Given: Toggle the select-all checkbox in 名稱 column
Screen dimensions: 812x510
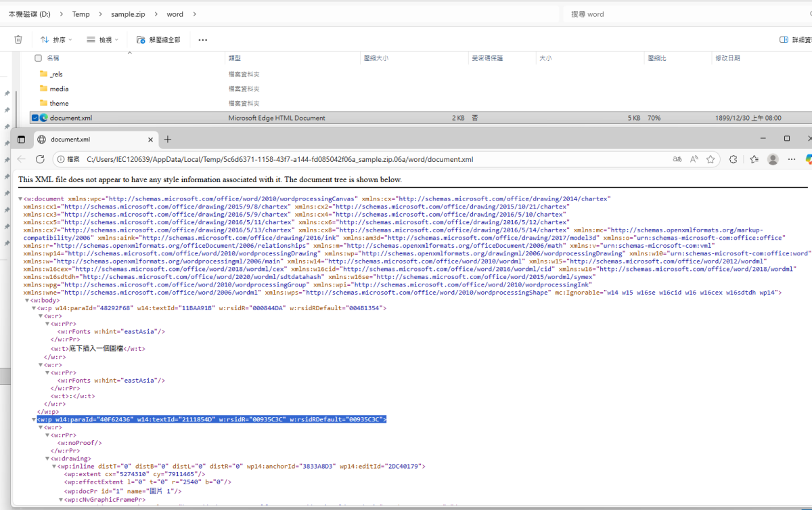Looking at the screenshot, I should coord(39,58).
